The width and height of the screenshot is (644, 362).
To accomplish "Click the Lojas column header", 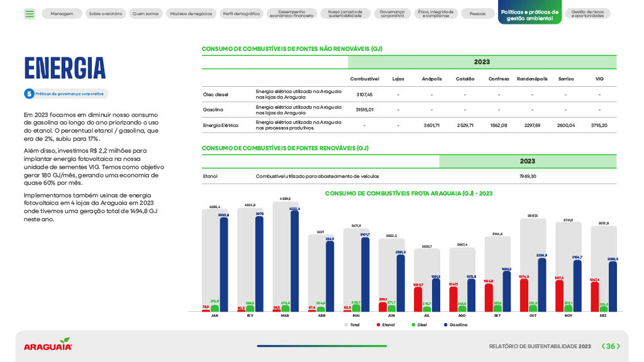I will tap(398, 79).
